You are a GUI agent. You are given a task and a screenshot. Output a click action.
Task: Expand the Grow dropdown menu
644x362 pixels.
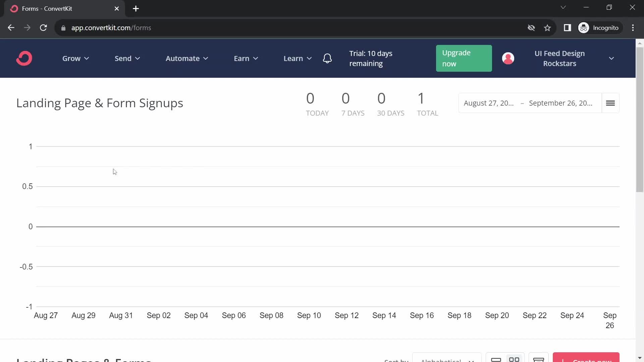[75, 58]
